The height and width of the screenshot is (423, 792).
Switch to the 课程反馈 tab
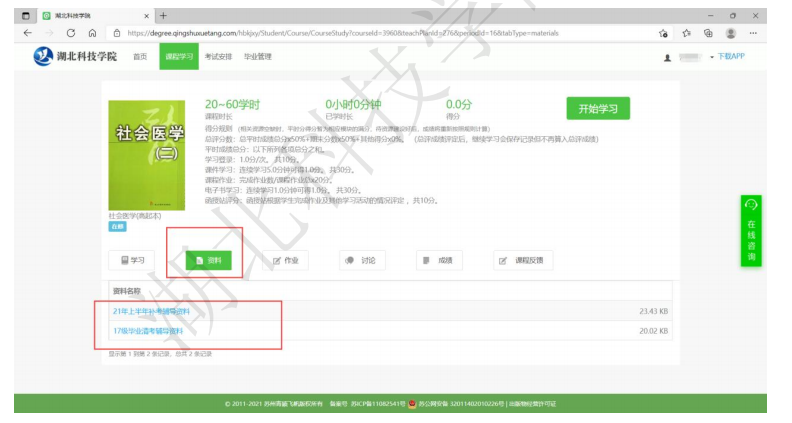[x=523, y=260]
